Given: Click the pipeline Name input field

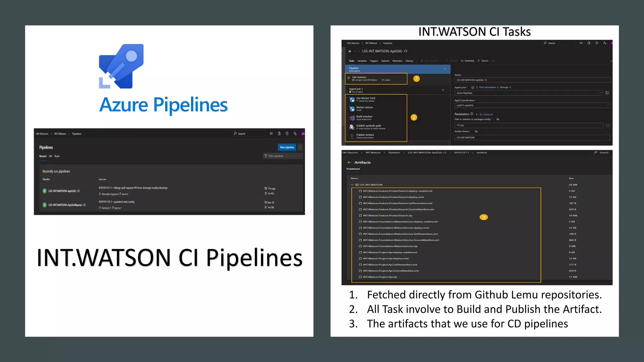Looking at the screenshot, I should pos(532,80).
